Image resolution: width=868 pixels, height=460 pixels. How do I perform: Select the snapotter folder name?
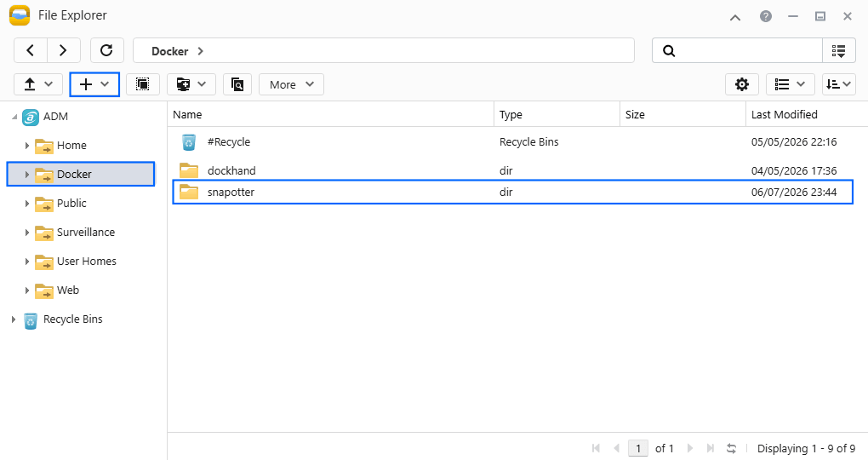[231, 193]
